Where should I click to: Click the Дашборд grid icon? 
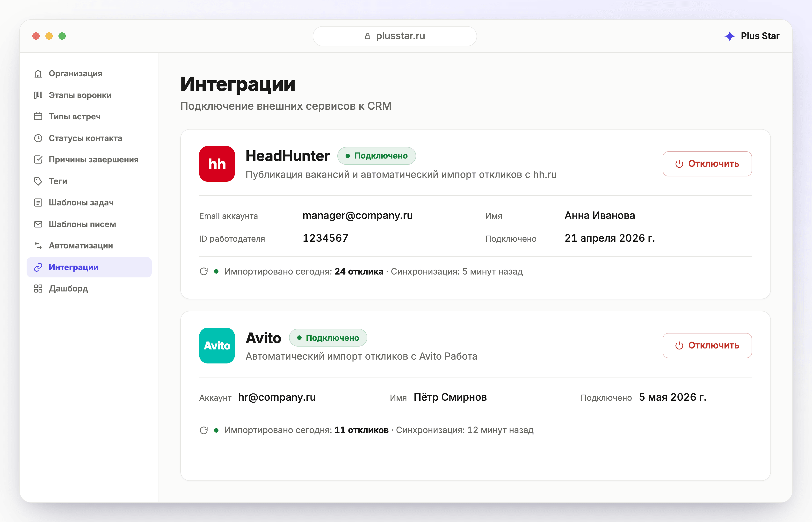coord(38,289)
